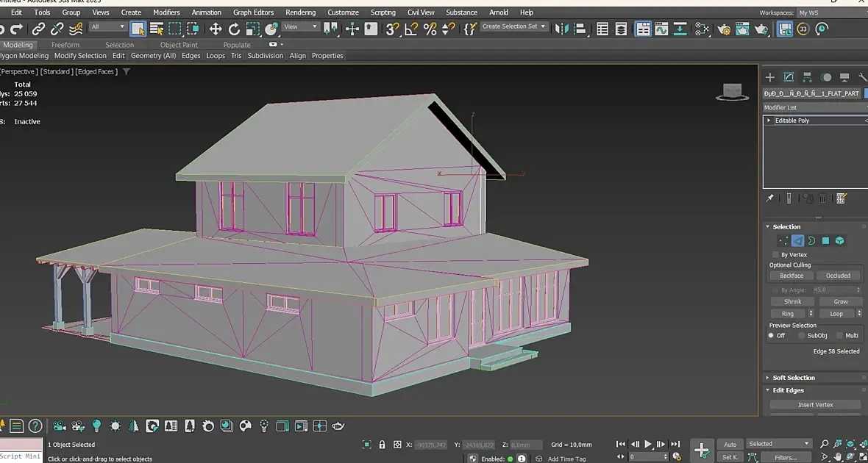Click the Mirror tool icon
Viewport: 868px width, 463px height.
562,29
